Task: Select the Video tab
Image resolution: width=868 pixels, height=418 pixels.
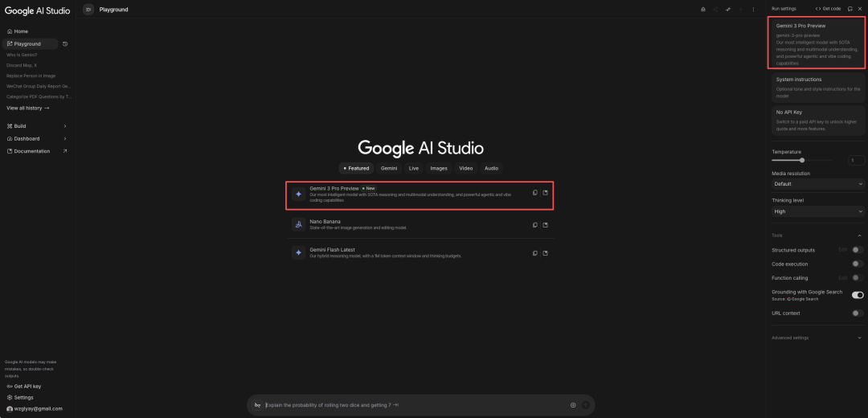Action: 466,169
